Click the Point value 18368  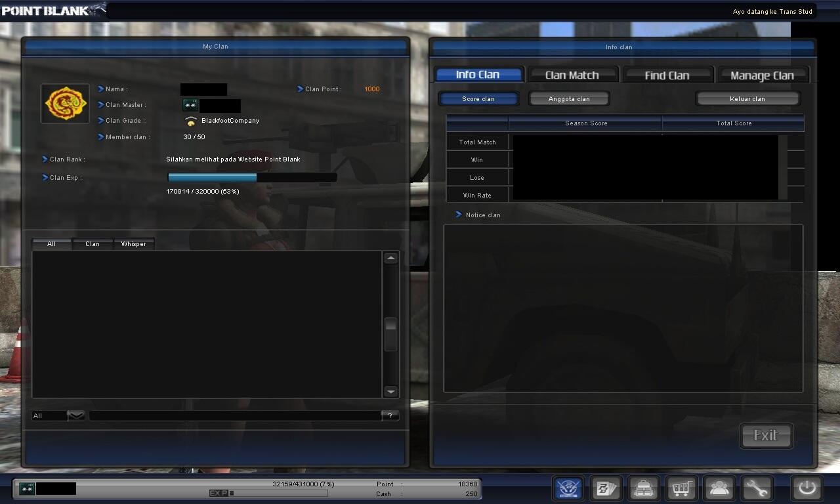click(467, 484)
